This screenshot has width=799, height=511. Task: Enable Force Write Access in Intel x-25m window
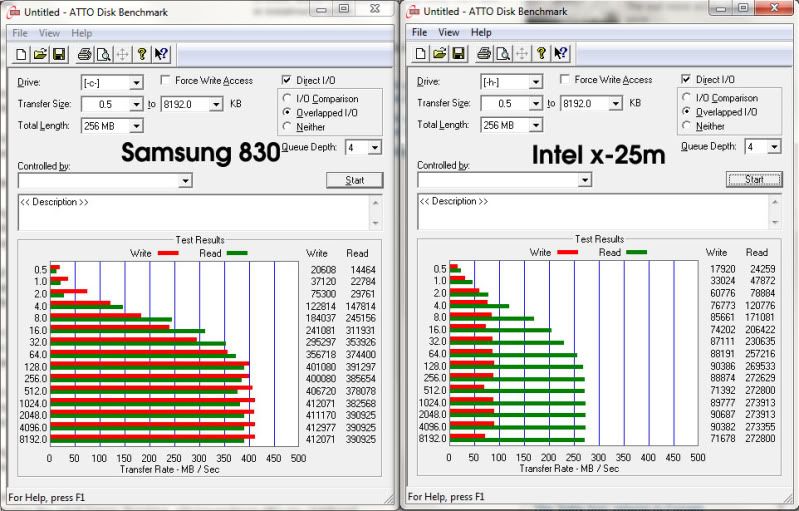coord(565,79)
